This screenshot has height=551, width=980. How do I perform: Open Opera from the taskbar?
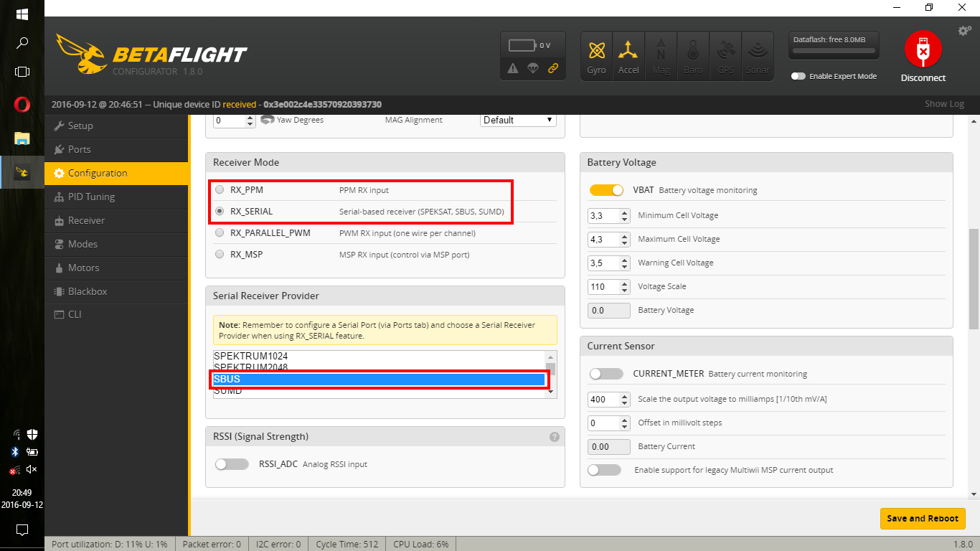click(22, 105)
